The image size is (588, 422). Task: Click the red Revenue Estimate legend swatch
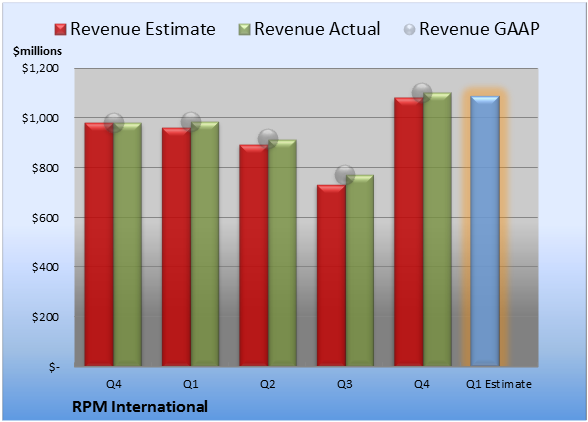[60, 30]
